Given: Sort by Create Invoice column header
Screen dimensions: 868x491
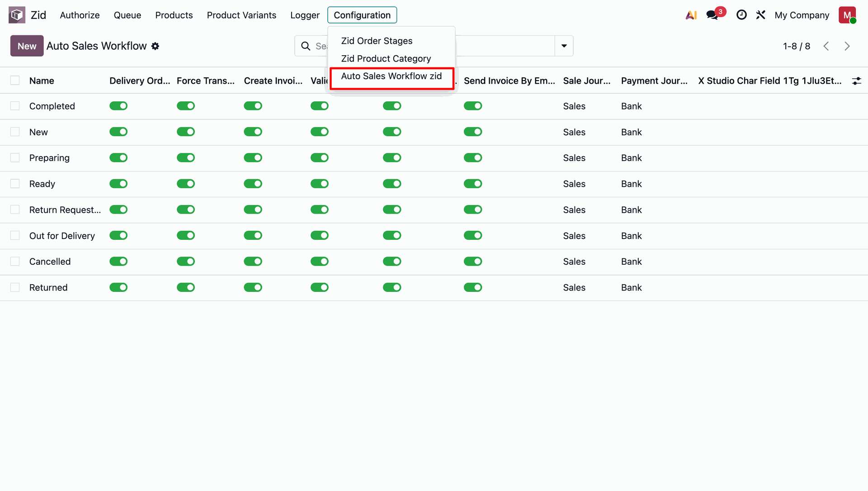Looking at the screenshot, I should pyautogui.click(x=273, y=81).
